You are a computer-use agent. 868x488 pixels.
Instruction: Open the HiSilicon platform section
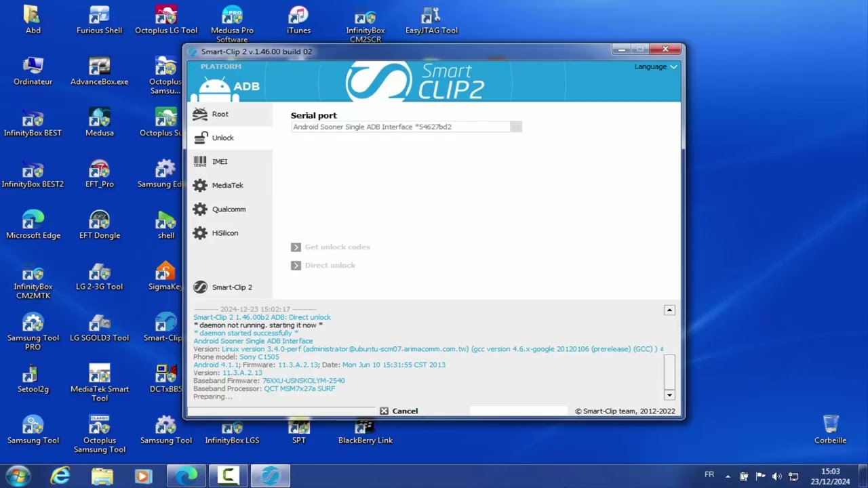[x=230, y=232]
